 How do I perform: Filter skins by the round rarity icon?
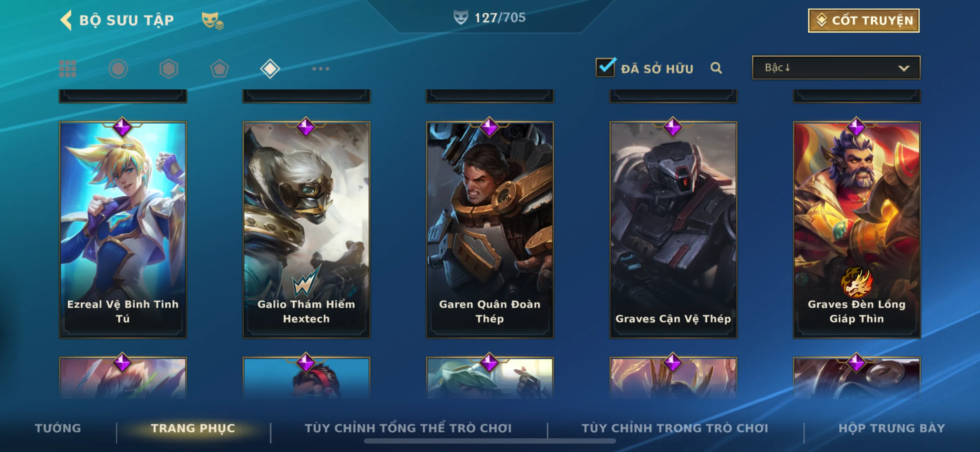[x=118, y=69]
